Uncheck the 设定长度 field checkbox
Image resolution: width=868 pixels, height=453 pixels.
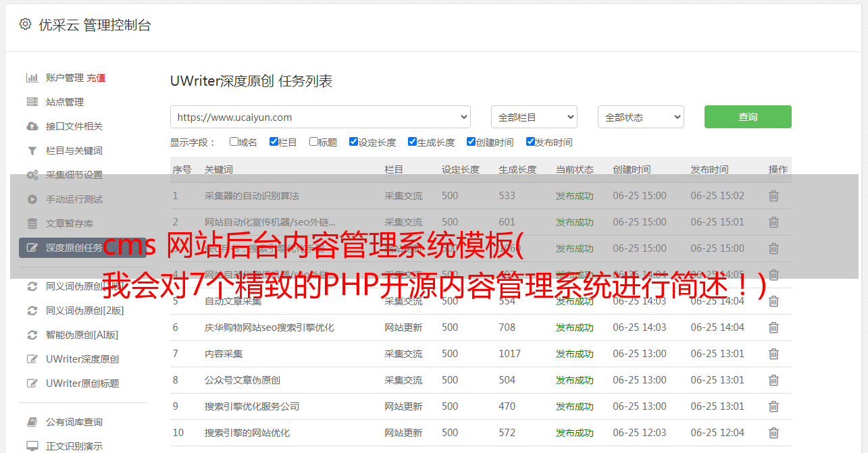[x=353, y=142]
